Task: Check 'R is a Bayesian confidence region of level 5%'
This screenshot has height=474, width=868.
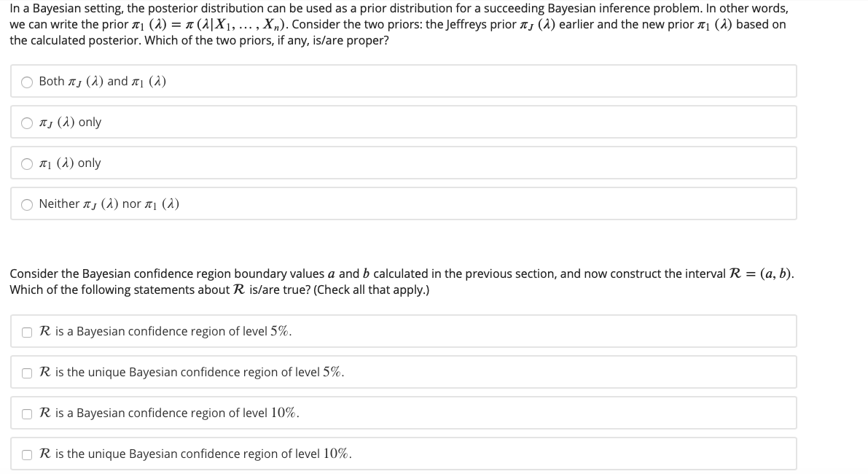Action: pyautogui.click(x=27, y=331)
